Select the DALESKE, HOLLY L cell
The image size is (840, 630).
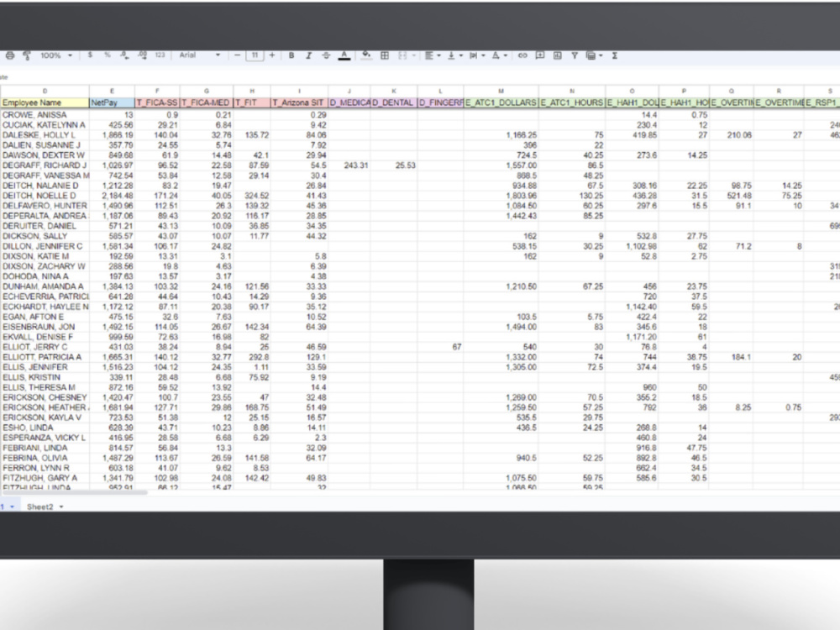45,135
